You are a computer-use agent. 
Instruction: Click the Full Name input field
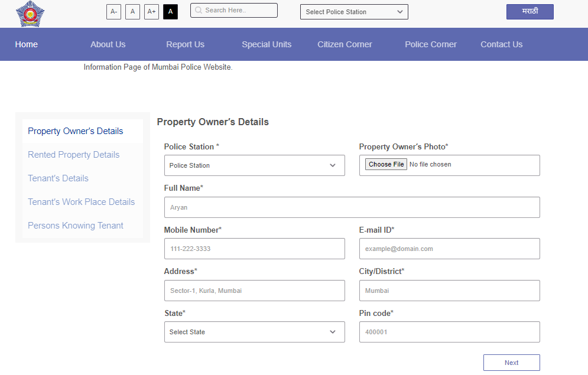(x=352, y=207)
